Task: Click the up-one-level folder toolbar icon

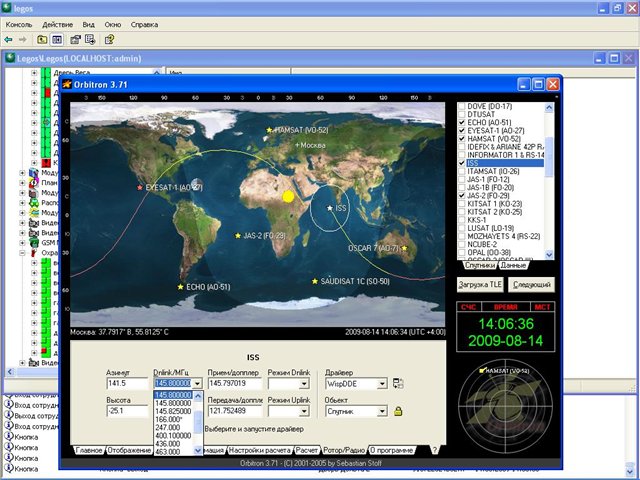Action: (x=42, y=40)
